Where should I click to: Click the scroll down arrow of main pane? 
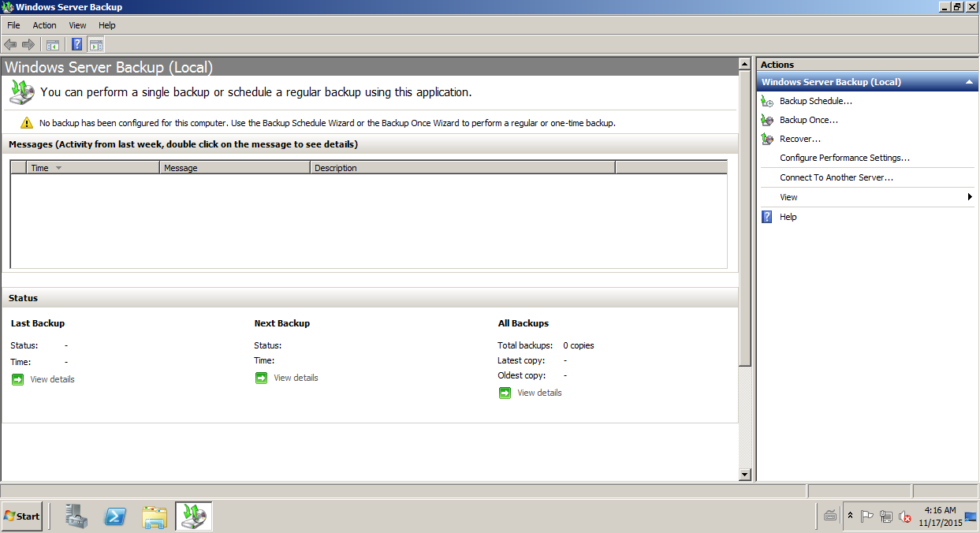tap(744, 475)
